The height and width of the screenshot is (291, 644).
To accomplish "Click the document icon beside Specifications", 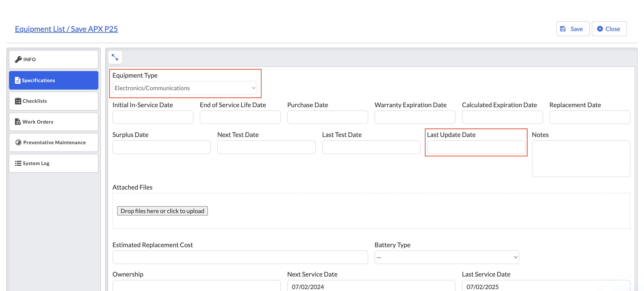I will click(17, 80).
